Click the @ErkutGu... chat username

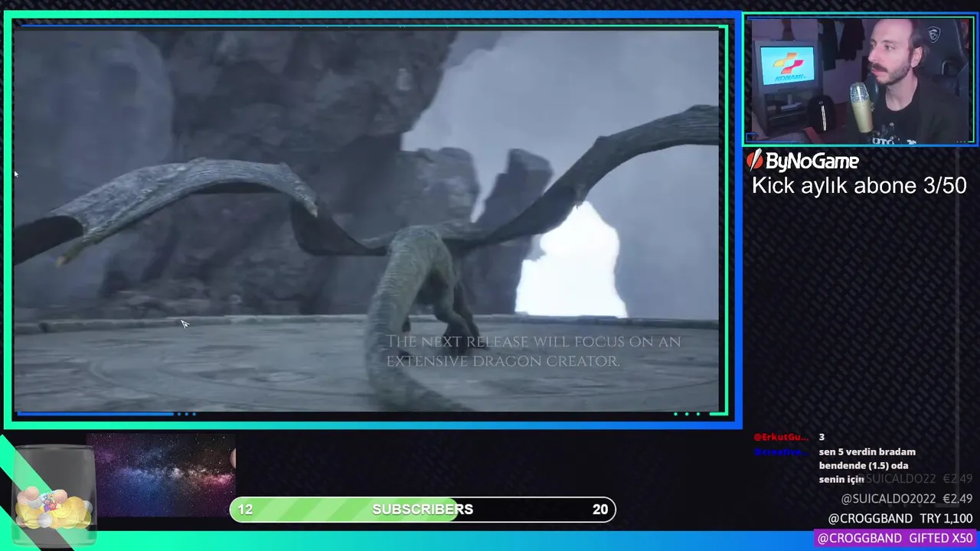[780, 437]
